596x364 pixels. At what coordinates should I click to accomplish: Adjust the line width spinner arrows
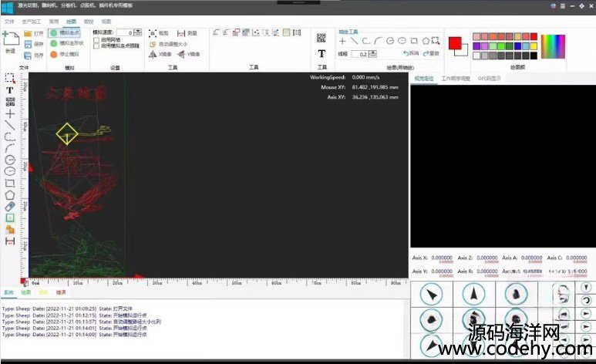[x=372, y=54]
